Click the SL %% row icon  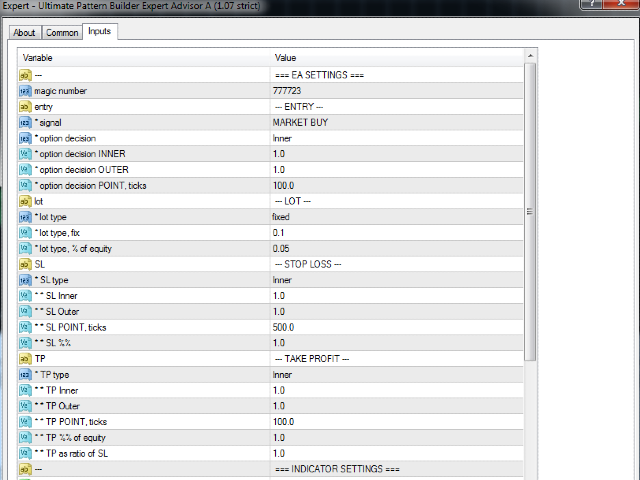[x=25, y=343]
